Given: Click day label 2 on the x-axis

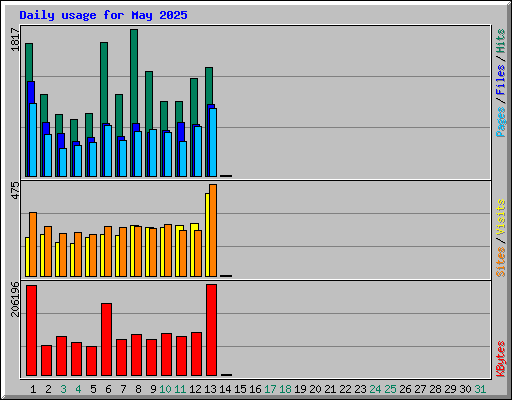Looking at the screenshot, I should click(48, 389).
